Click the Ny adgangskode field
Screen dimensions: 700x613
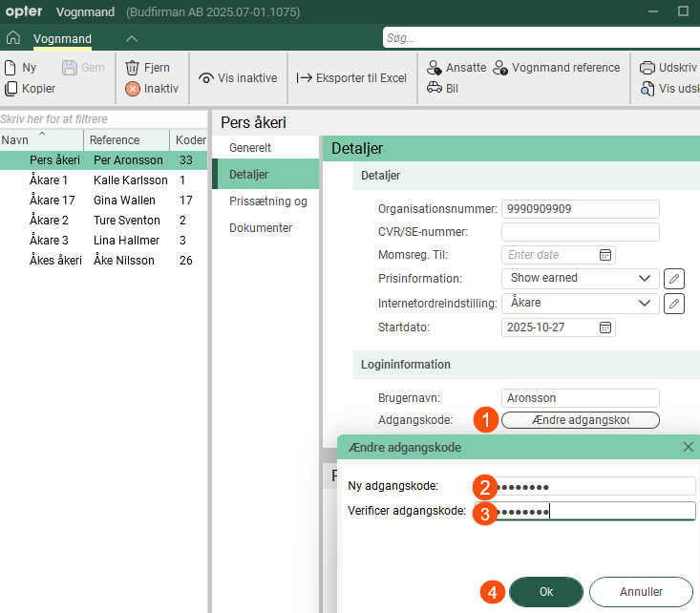(597, 486)
